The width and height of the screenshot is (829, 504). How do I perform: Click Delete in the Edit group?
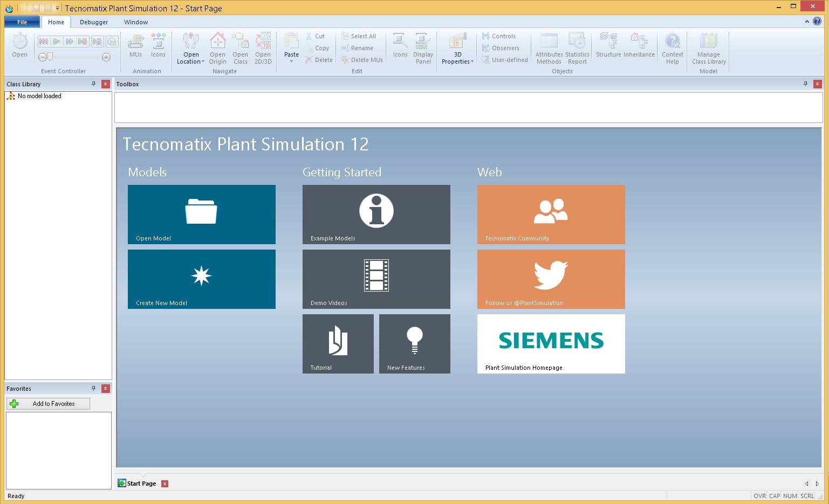319,60
